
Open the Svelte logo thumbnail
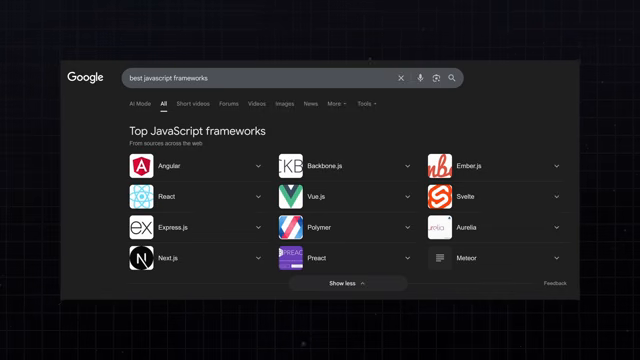[x=440, y=196]
